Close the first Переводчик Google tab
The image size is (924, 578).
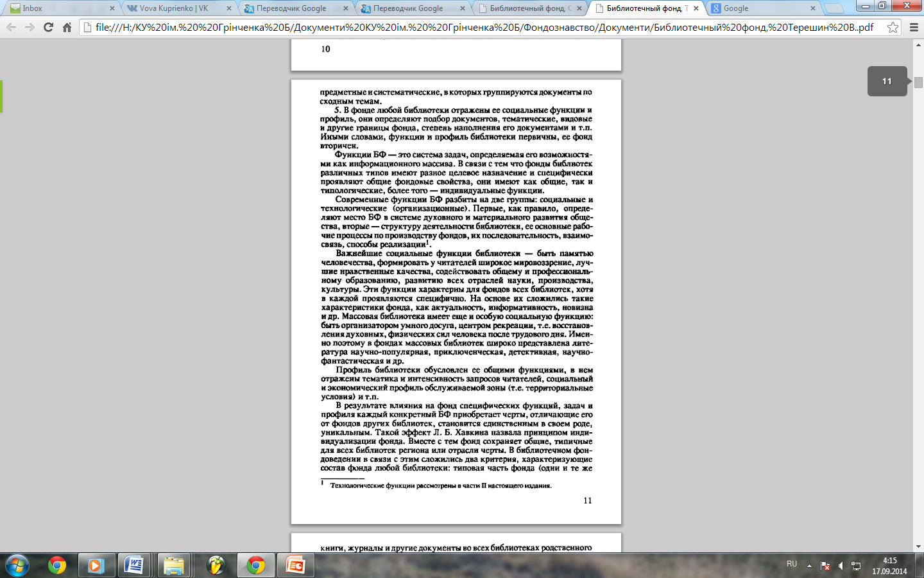coord(346,8)
